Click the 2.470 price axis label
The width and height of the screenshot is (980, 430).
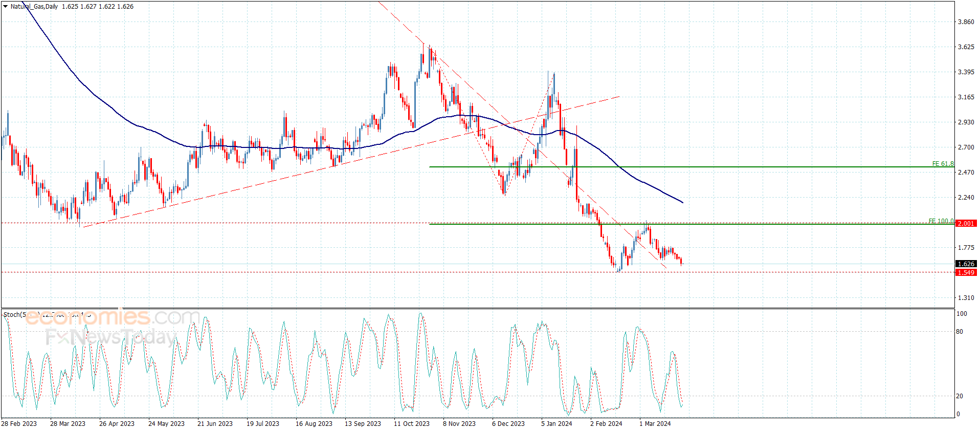966,173
